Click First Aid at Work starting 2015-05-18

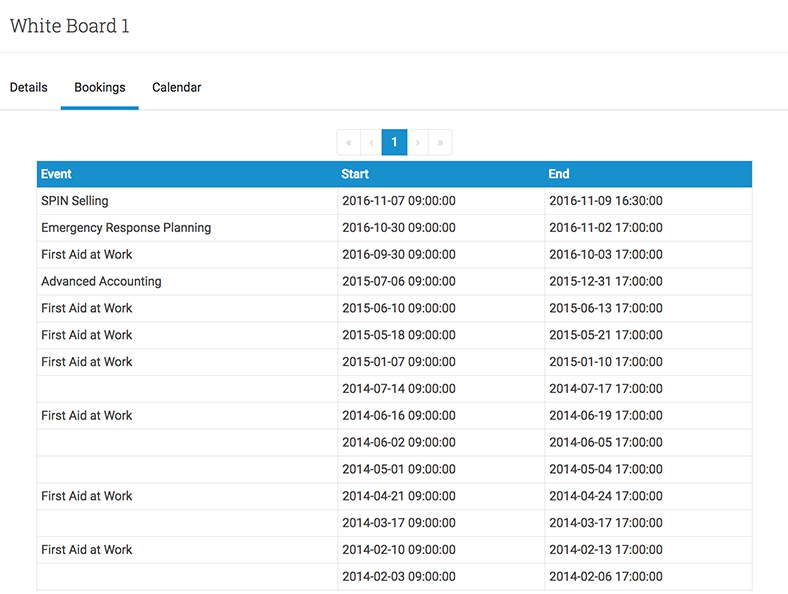[x=86, y=335]
